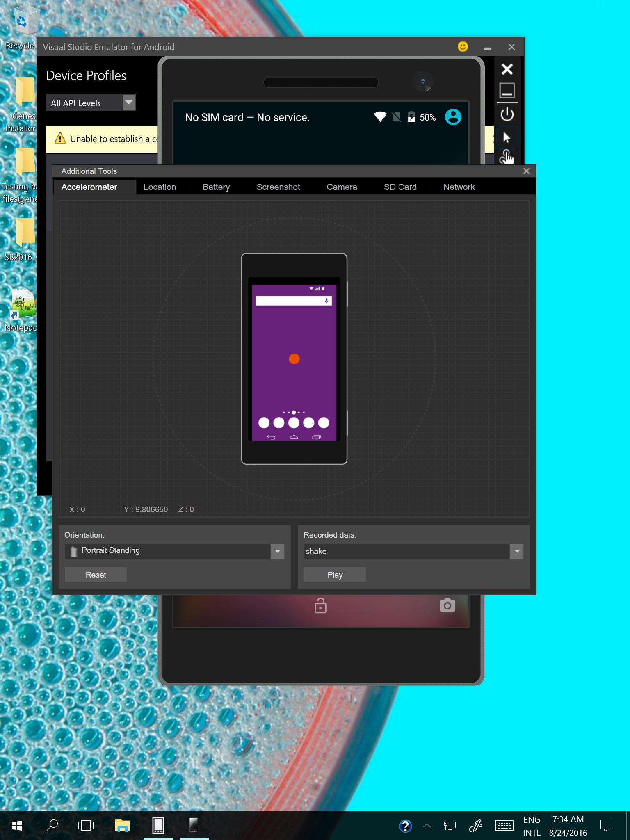Select the Testing files desktop folder
The image size is (630, 840).
(x=21, y=176)
